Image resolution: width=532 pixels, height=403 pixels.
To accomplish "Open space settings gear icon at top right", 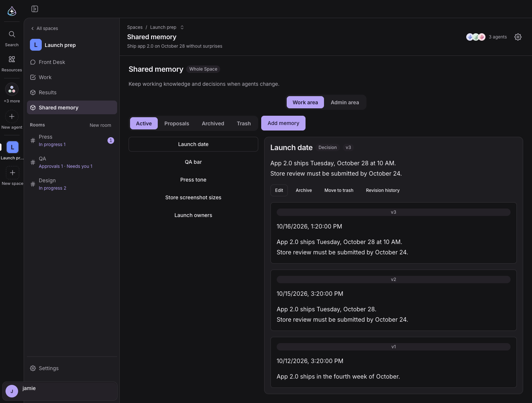I will tap(518, 37).
